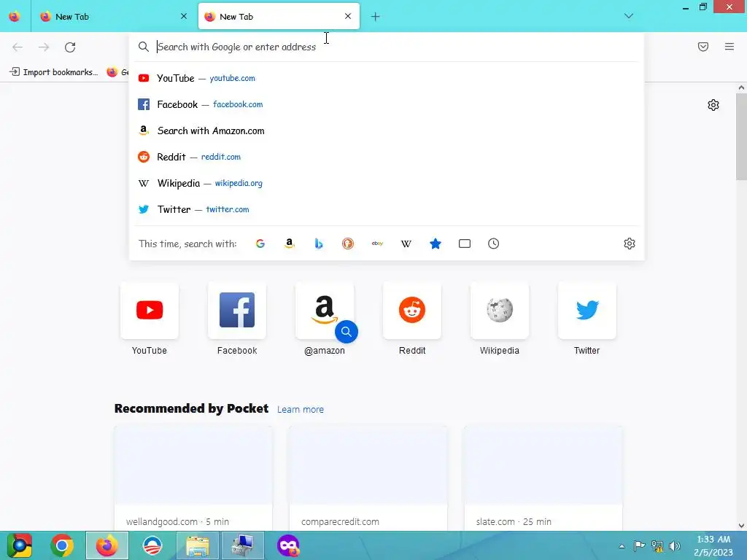Expand the list all tabs dropdown
The width and height of the screenshot is (747, 560).
tap(629, 16)
